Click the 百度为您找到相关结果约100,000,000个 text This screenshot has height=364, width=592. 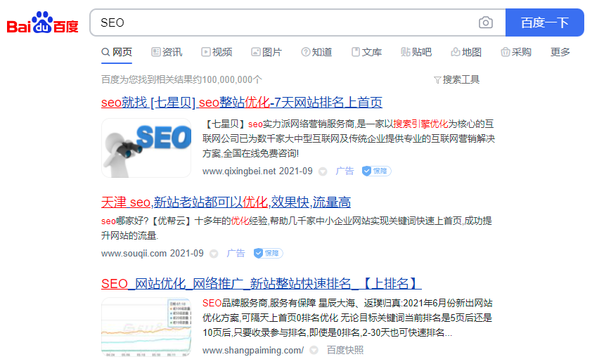tap(181, 79)
